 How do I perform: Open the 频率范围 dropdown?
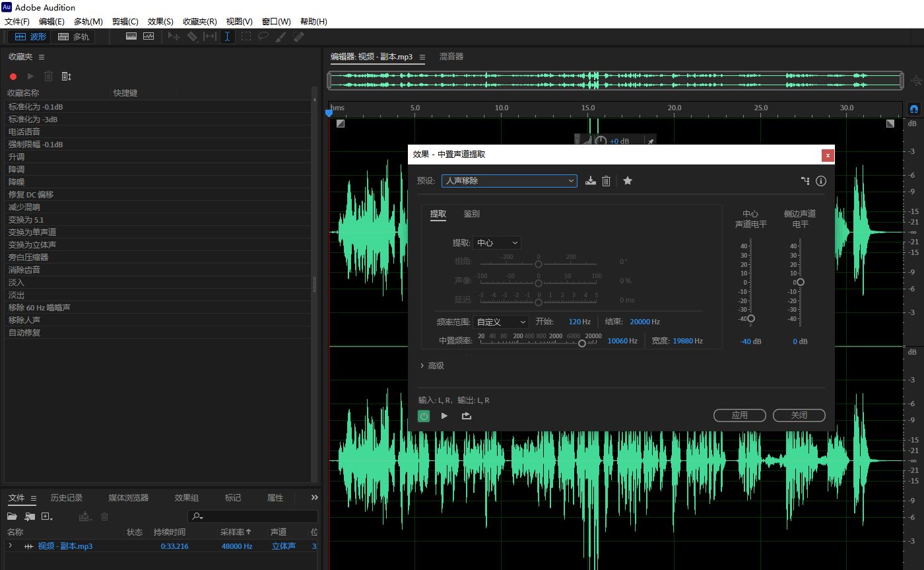(x=501, y=322)
